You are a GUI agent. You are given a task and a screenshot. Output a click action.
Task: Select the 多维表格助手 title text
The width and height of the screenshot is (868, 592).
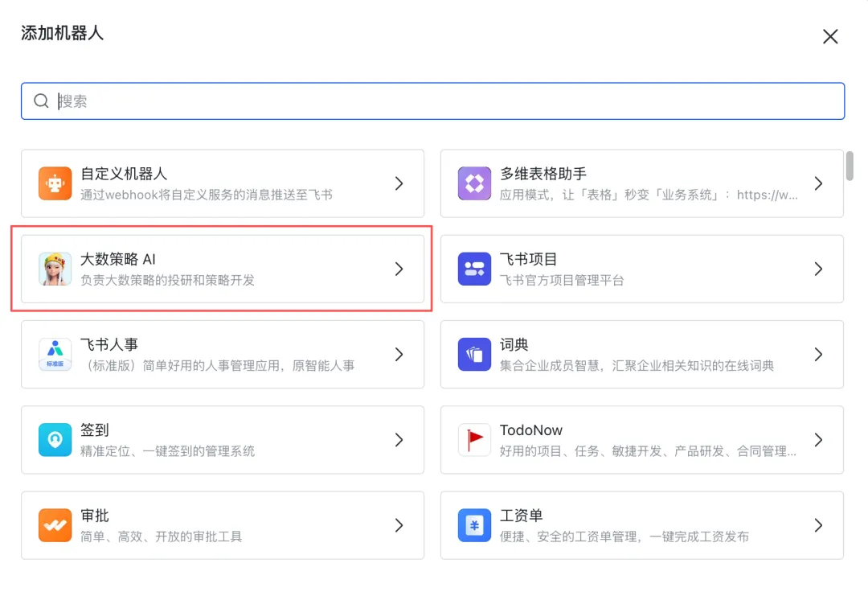click(543, 174)
